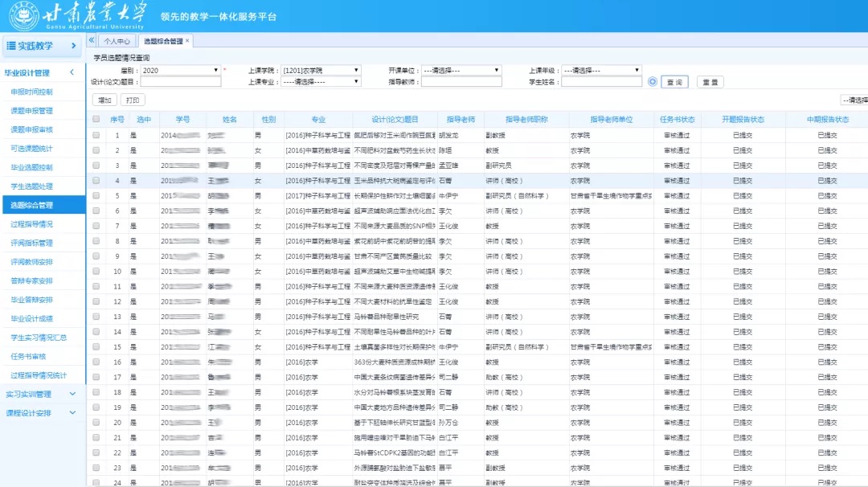Switch to the 个人中心 tab
868x487 pixels.
coord(117,40)
